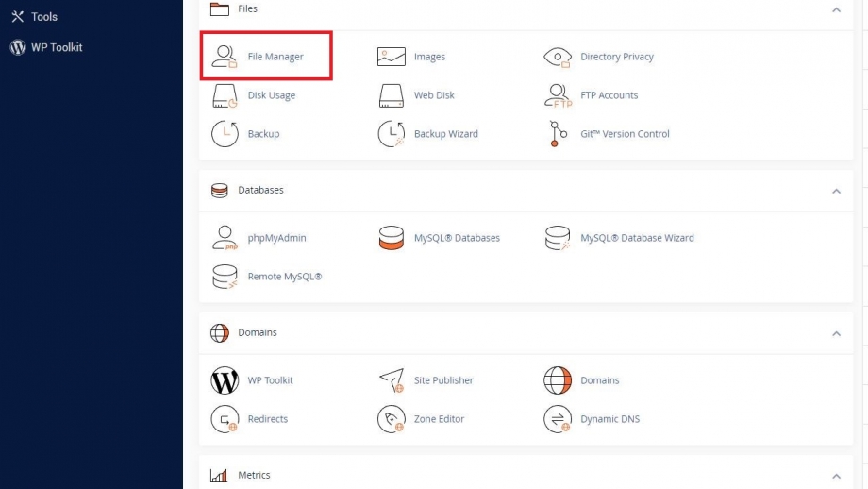This screenshot has width=868, height=489.
Task: Collapse the Files section chevron
Action: coord(837,10)
